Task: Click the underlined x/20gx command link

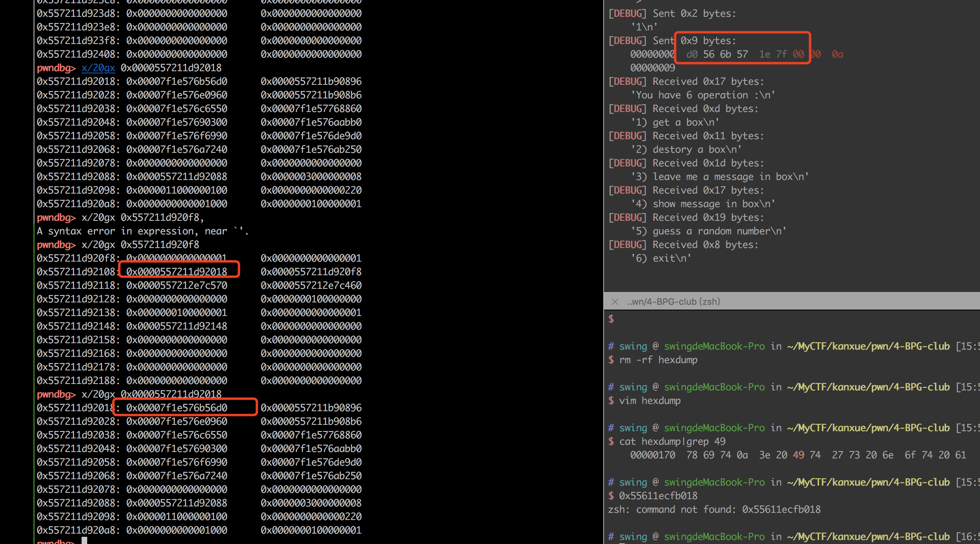Action: (x=98, y=68)
